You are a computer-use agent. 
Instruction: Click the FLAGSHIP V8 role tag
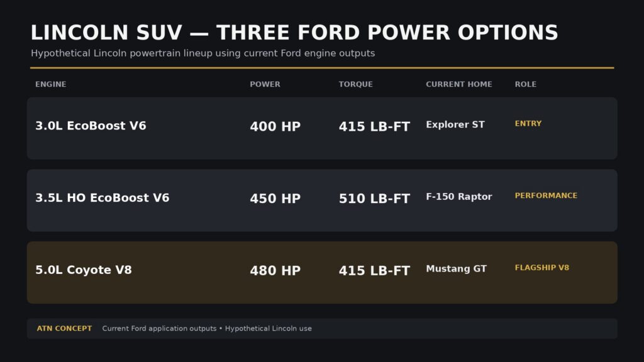(x=541, y=268)
